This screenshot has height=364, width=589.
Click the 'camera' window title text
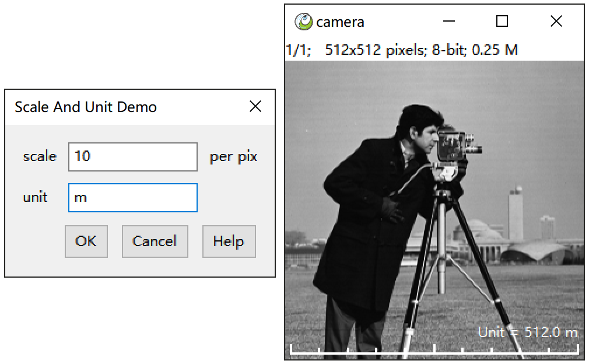coord(341,22)
